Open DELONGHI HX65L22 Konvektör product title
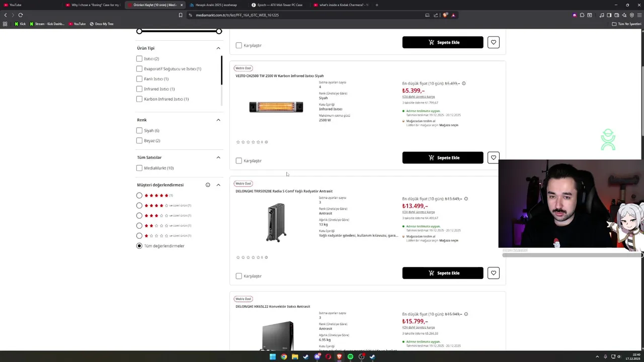The width and height of the screenshot is (644, 362). (273, 307)
